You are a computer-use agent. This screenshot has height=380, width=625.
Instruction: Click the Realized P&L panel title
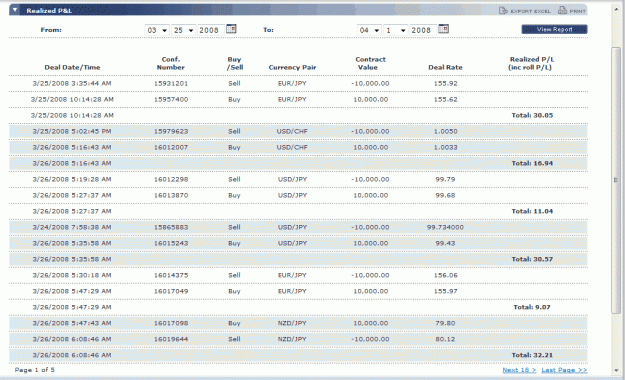[x=49, y=11]
